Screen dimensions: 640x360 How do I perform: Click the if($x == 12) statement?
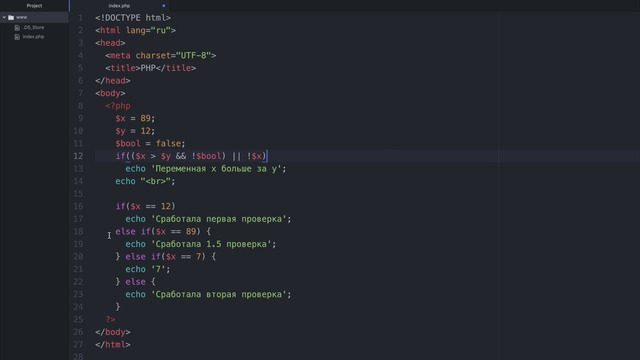[145, 207]
